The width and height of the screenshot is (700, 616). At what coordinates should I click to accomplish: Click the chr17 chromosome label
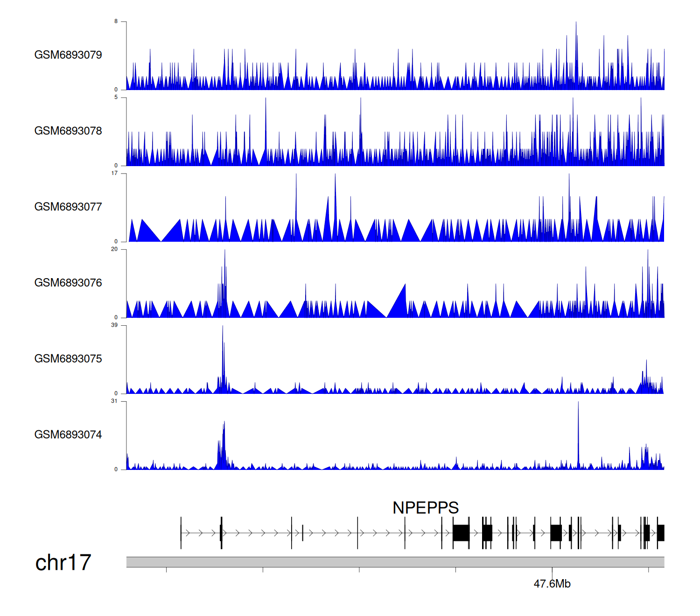point(63,563)
